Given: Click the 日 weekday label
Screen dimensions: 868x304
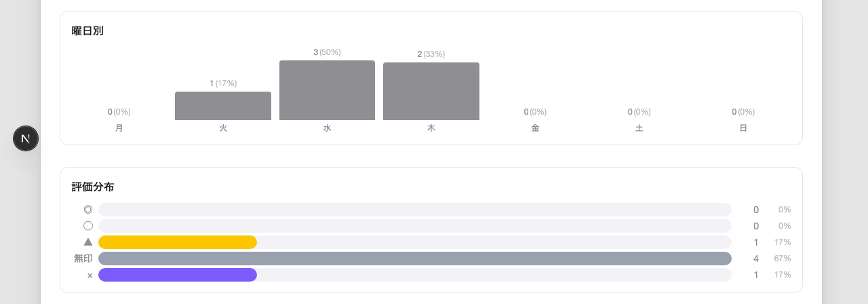Looking at the screenshot, I should pos(743,128).
